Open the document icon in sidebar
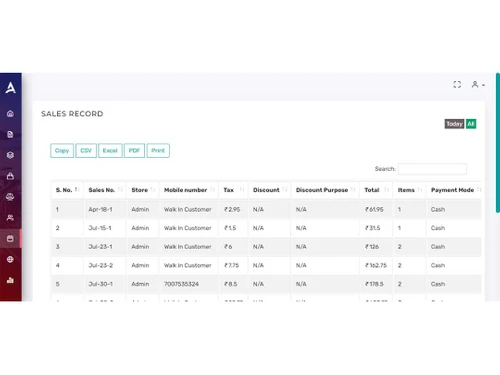Image resolution: width=500 pixels, height=375 pixels. tap(10, 134)
